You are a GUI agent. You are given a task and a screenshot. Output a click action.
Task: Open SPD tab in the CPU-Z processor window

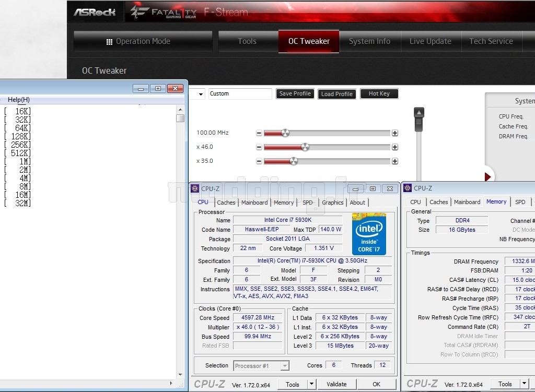(x=307, y=203)
